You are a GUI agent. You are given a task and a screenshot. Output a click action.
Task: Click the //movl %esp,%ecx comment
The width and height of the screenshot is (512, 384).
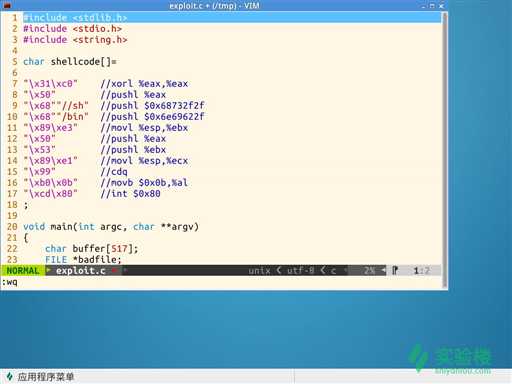(144, 161)
